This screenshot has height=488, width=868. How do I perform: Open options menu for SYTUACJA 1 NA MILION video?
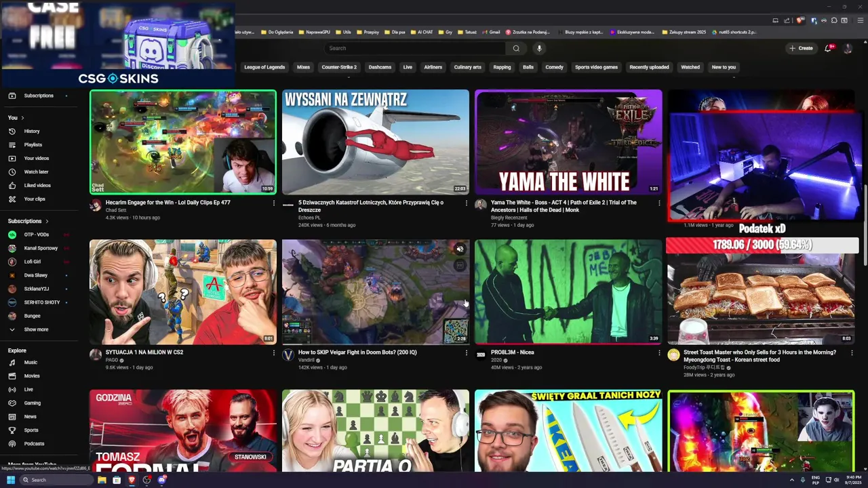pyautogui.click(x=273, y=352)
